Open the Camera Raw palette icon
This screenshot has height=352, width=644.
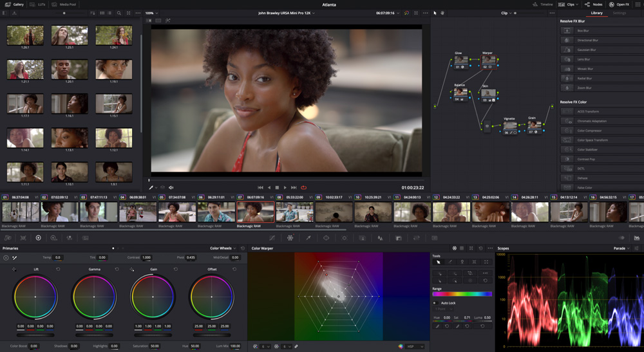(8, 238)
